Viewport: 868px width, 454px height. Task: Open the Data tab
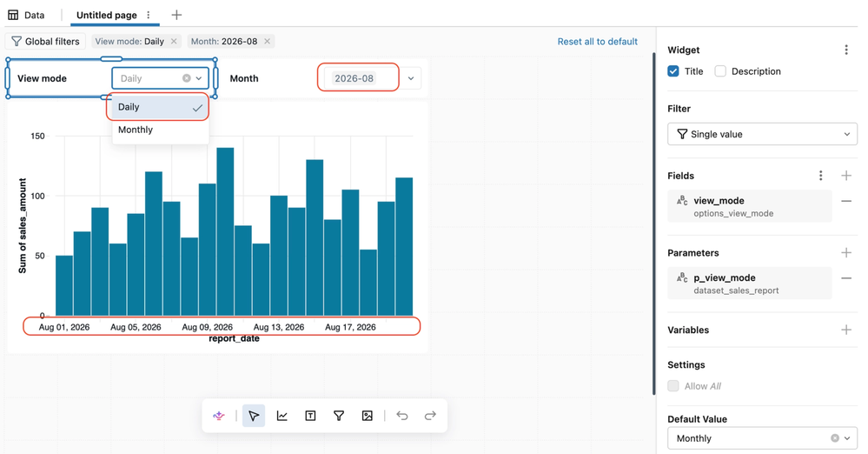(x=26, y=15)
